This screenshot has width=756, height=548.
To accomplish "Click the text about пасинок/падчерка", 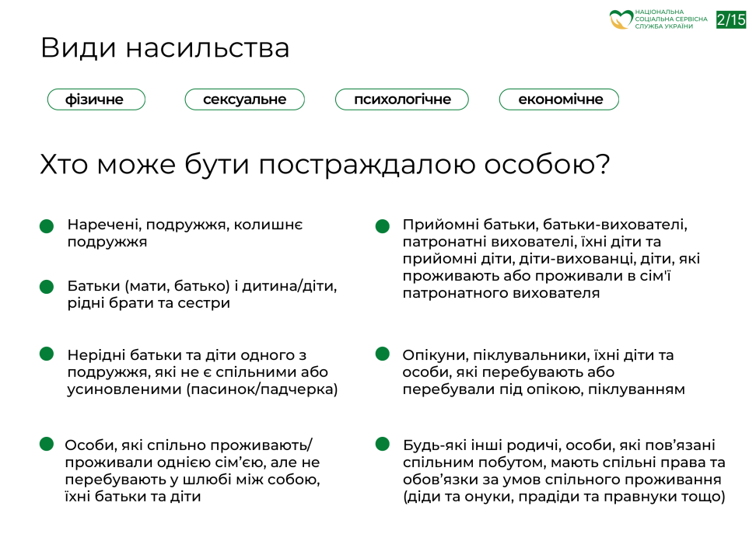I will point(202,372).
